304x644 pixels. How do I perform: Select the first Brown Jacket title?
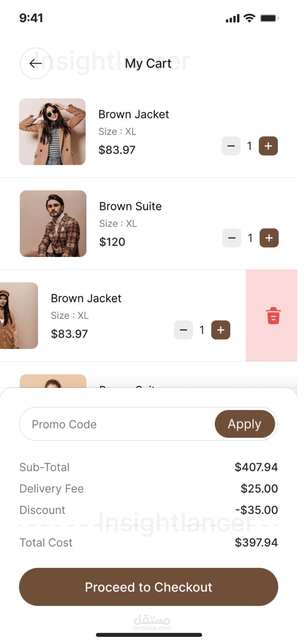point(134,114)
